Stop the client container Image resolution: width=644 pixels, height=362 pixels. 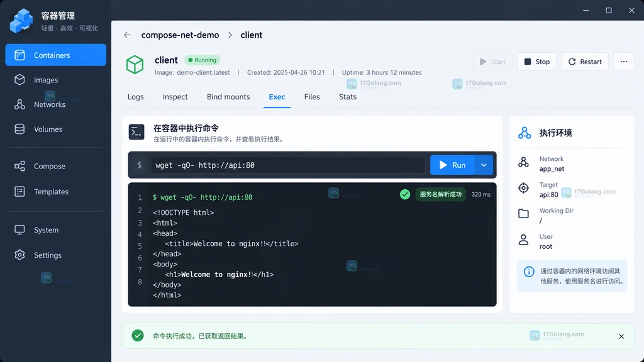point(537,62)
